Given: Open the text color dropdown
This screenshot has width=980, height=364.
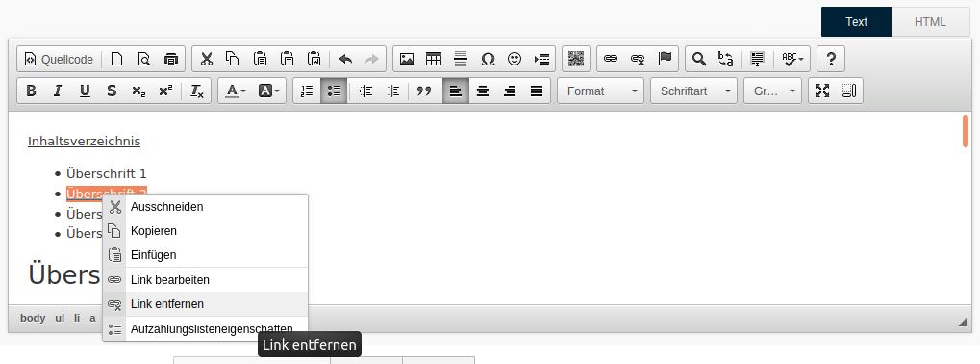Looking at the screenshot, I should point(236,91).
